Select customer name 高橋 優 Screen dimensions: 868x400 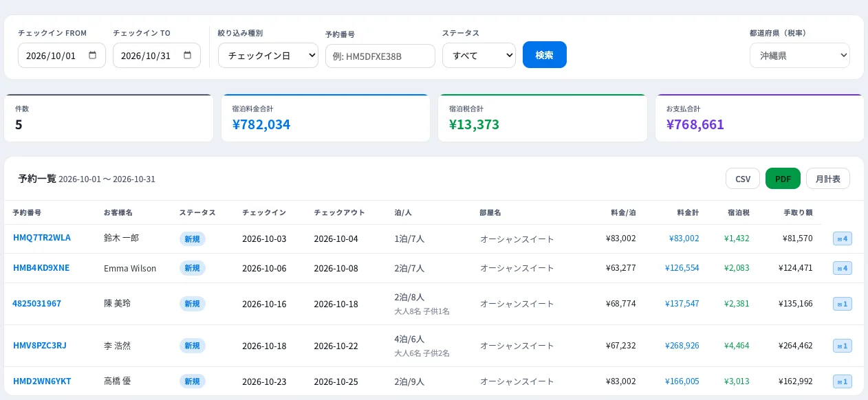tap(117, 381)
